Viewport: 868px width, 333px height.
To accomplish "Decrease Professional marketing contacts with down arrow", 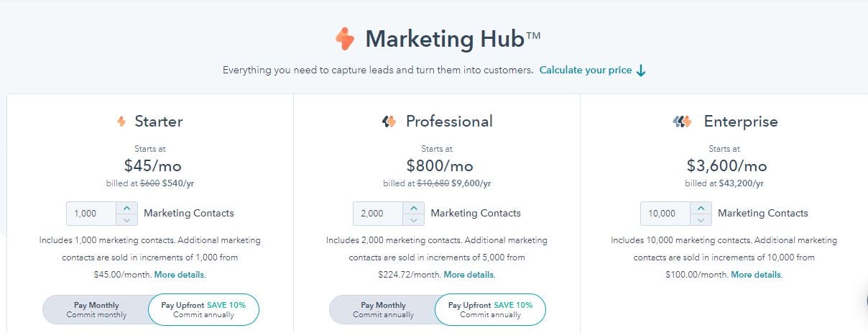I will 413,219.
